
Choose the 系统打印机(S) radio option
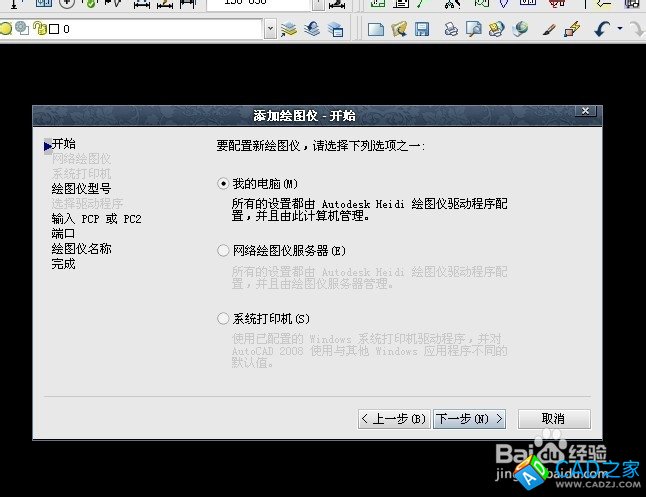223,319
